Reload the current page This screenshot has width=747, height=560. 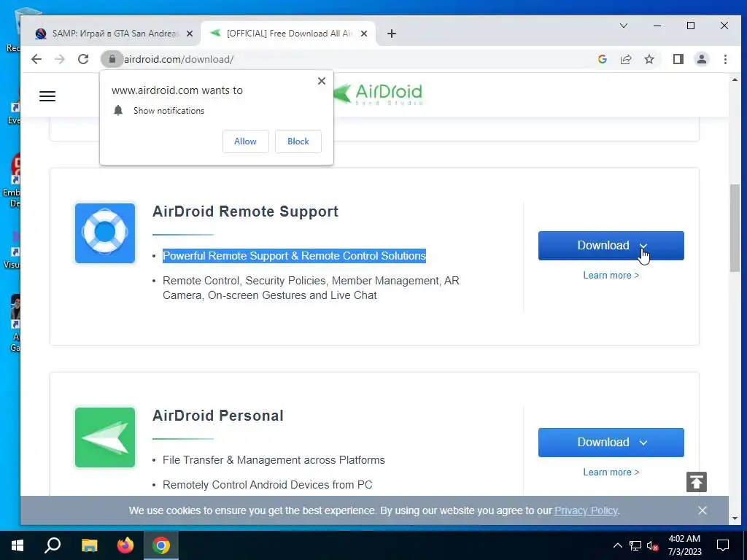83,59
